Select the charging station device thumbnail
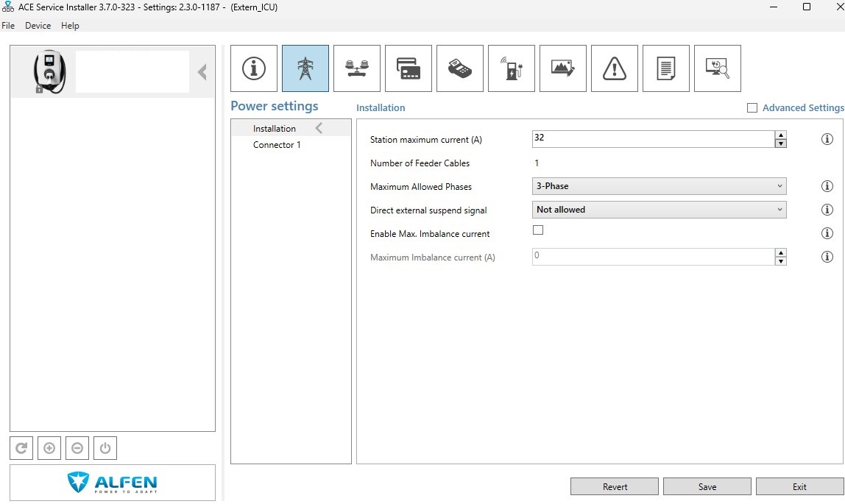845x504 pixels. [49, 71]
